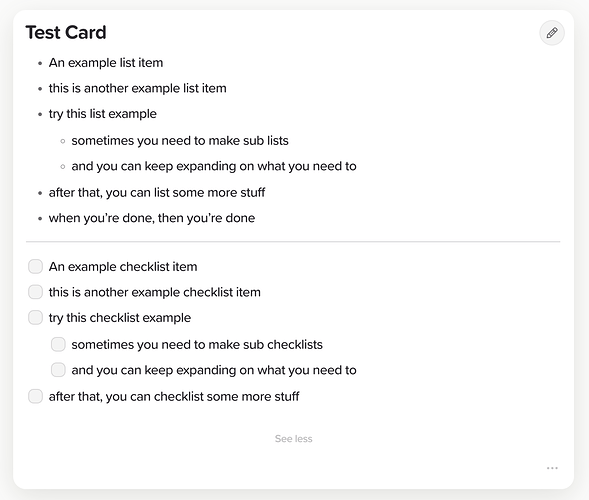Open the three-dot more options menu
Screen dimensions: 589x500
pos(552,468)
